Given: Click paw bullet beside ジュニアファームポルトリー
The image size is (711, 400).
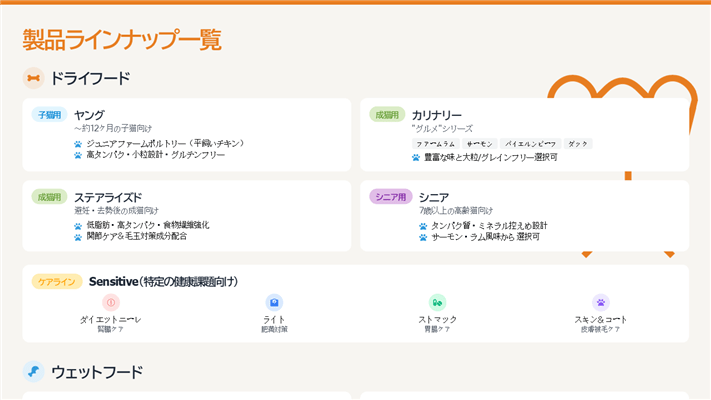Looking at the screenshot, I should pos(78,144).
